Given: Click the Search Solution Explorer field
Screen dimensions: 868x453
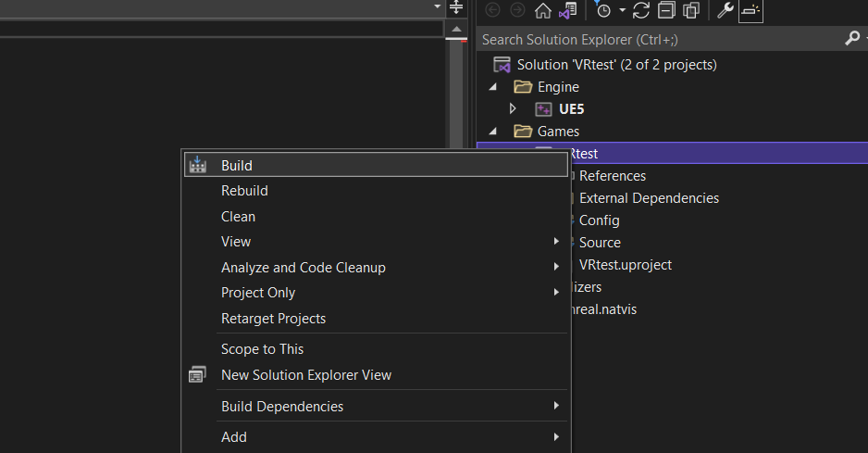Looking at the screenshot, I should click(x=657, y=39).
